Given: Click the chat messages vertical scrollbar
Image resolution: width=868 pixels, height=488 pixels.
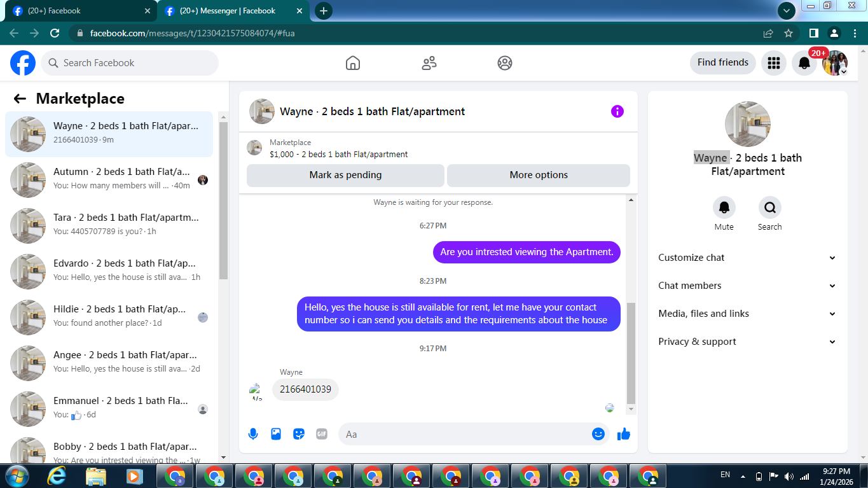Looking at the screenshot, I should [631, 353].
